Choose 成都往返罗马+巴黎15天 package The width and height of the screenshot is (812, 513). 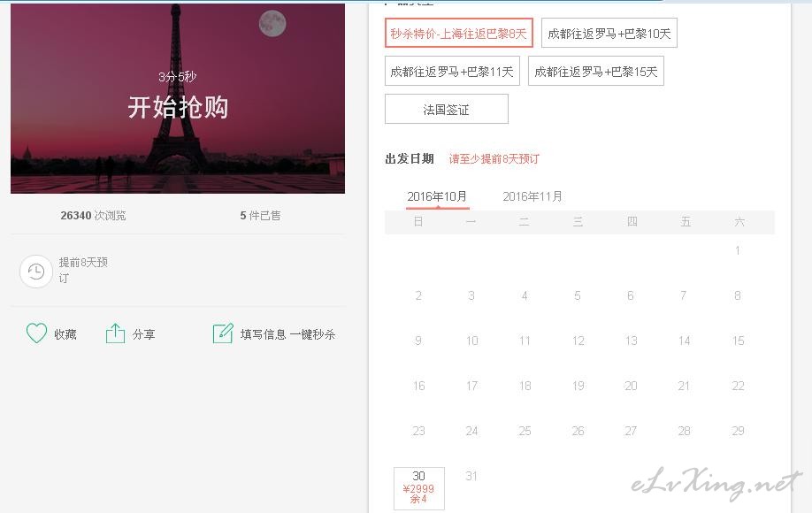coord(596,71)
